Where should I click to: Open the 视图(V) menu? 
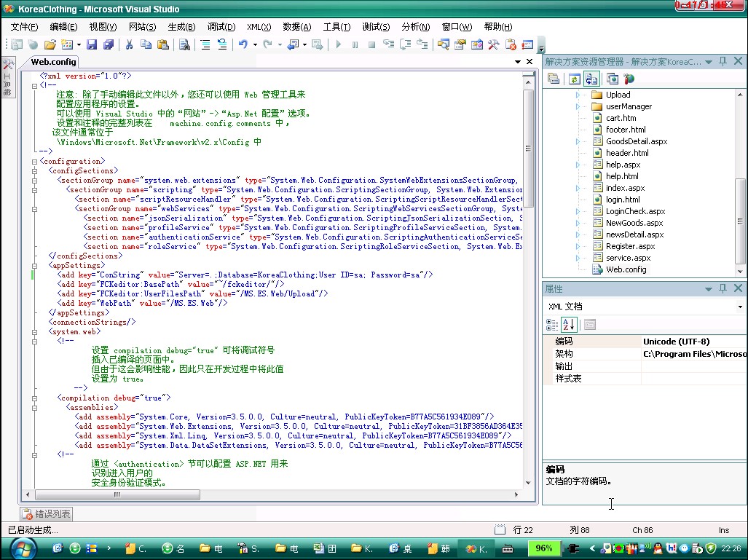click(103, 27)
